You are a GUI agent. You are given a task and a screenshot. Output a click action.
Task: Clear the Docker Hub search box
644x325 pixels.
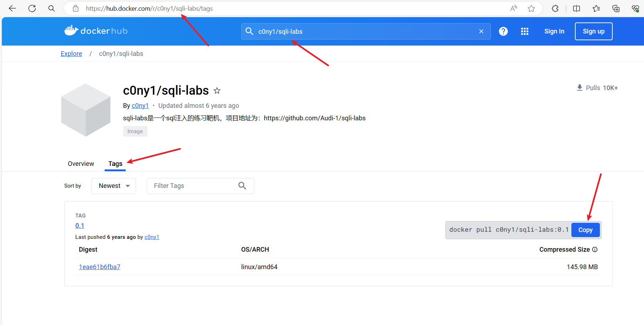point(481,31)
